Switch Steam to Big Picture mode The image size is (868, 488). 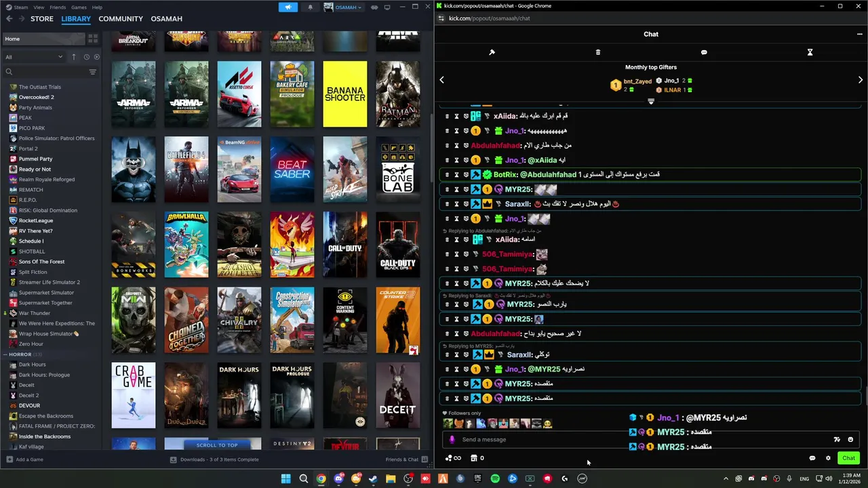[x=387, y=7]
